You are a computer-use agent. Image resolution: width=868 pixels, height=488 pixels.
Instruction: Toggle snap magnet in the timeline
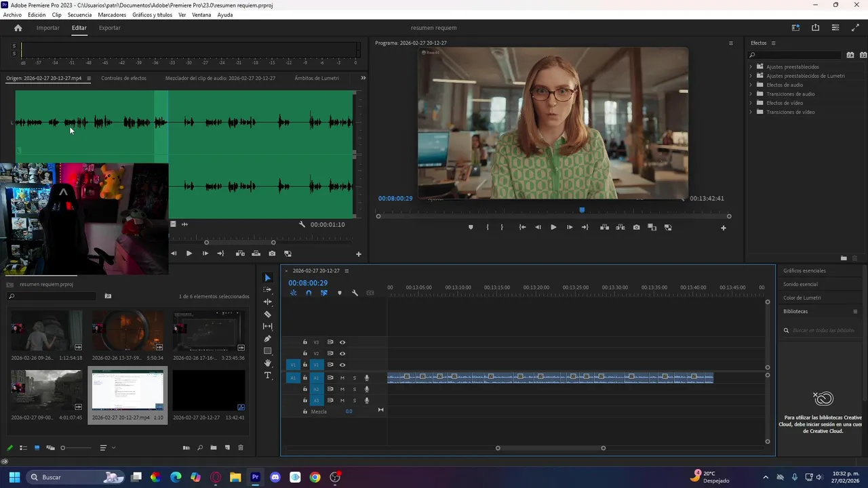(x=309, y=293)
